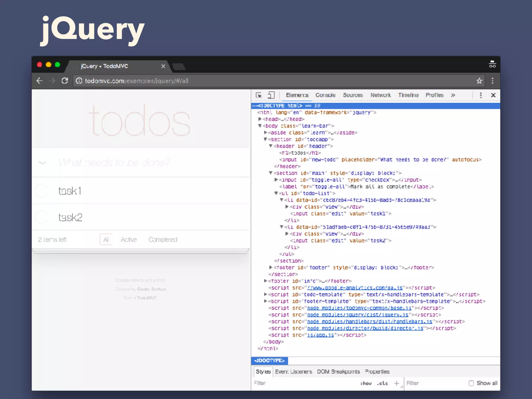The image size is (532, 399).
Task: Click the computed styles Filter field
Action: click(435, 383)
